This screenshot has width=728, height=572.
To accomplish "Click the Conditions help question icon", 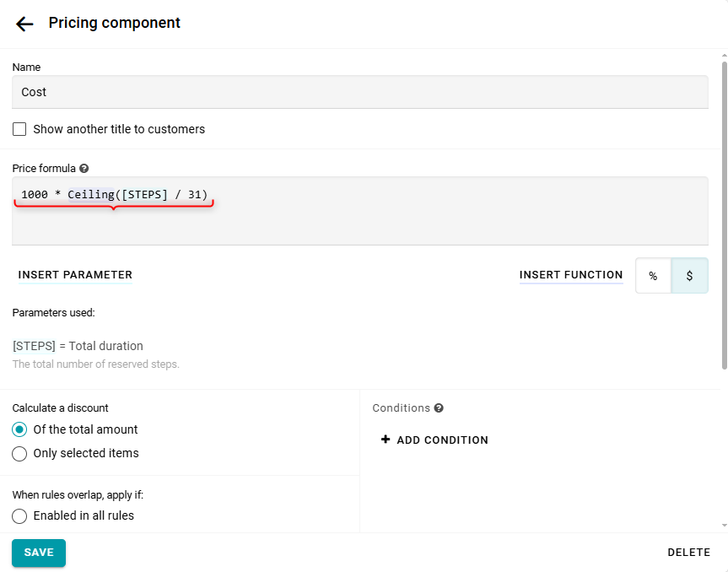I will coord(439,408).
